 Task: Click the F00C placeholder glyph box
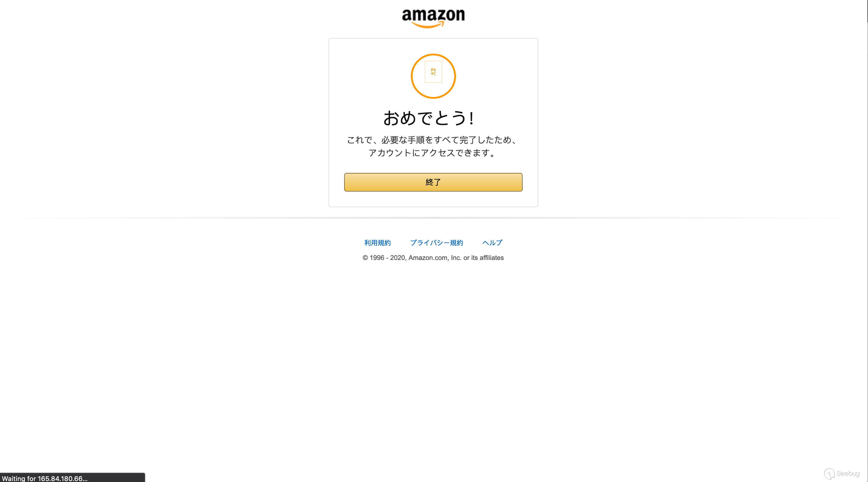tap(433, 72)
